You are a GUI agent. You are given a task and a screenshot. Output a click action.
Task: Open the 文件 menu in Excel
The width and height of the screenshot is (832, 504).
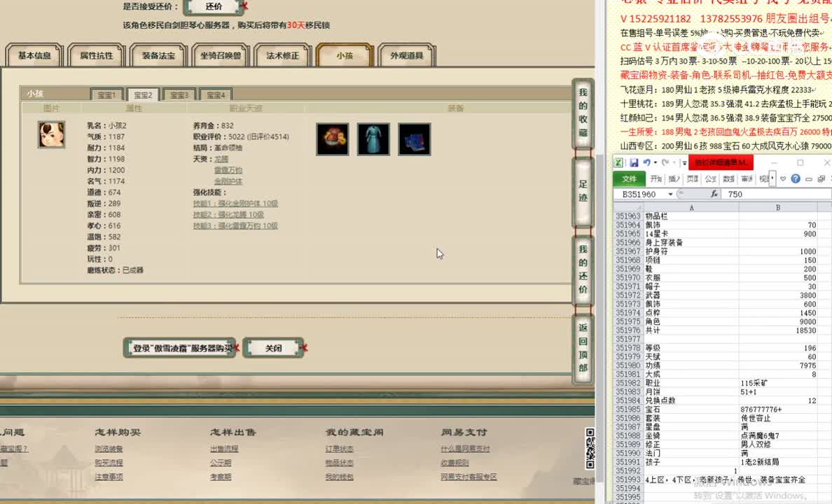click(630, 178)
